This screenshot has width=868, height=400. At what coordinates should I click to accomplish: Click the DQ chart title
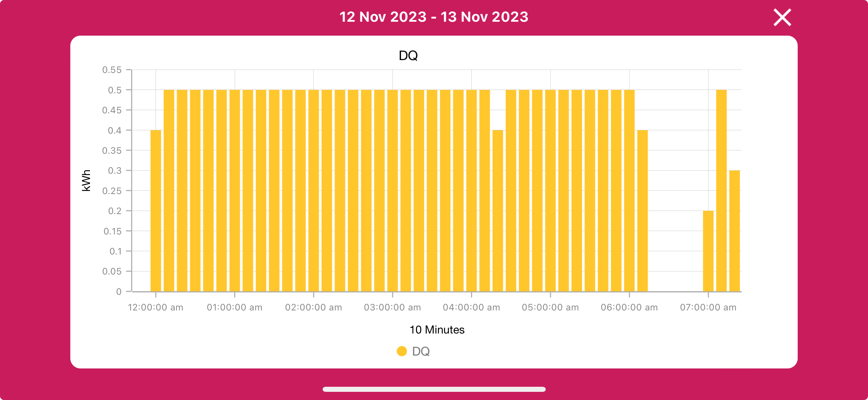[x=408, y=55]
